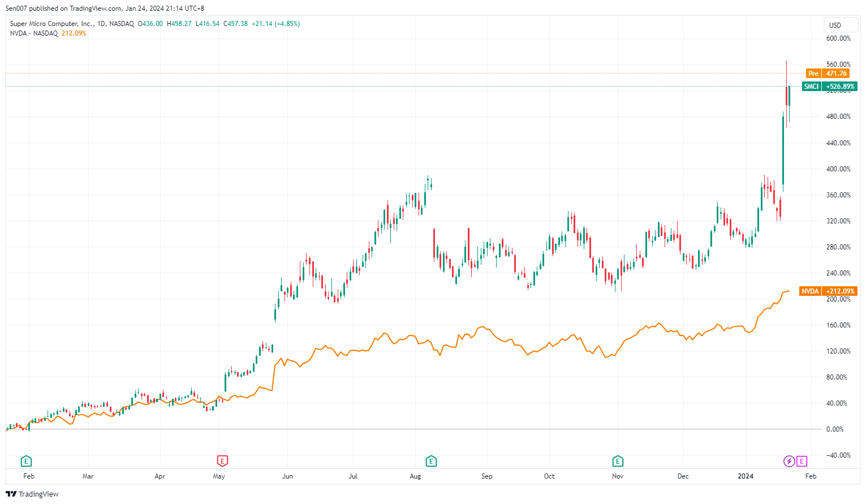Click the Sep label on time axis
Screen dimensions: 866x504
coord(487,476)
